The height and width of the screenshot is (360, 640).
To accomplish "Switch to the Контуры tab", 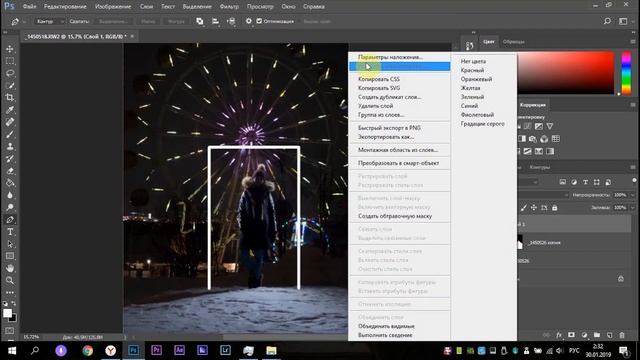I will (540, 167).
